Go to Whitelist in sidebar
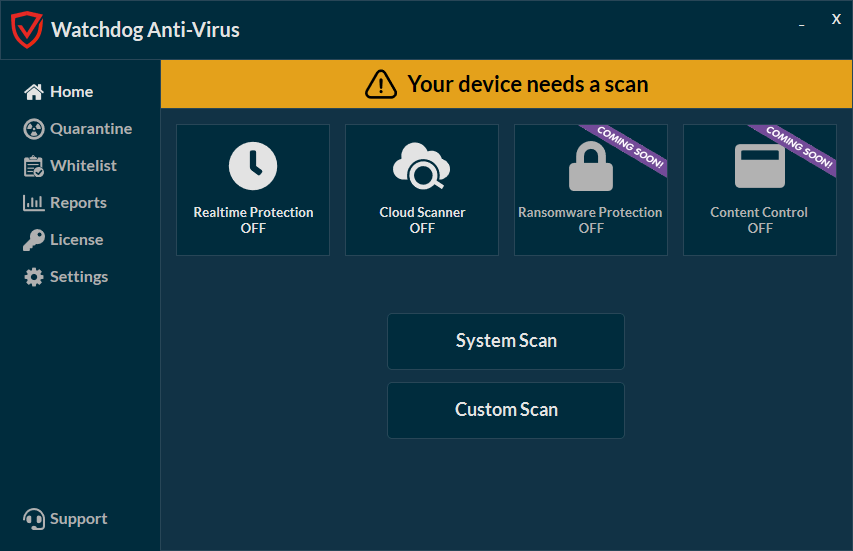 [83, 166]
